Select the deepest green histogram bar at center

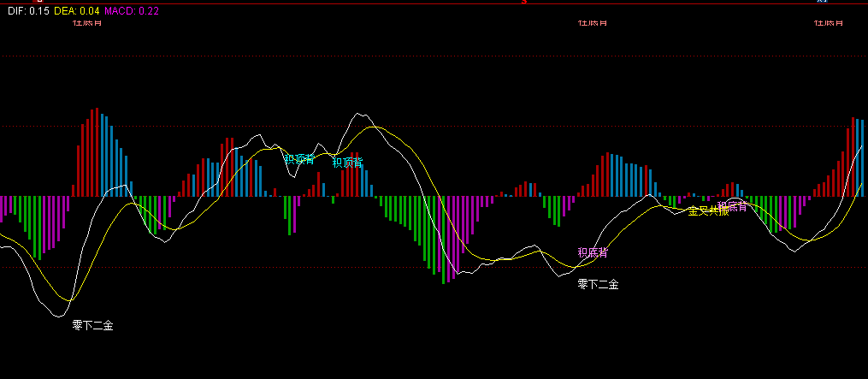click(443, 239)
